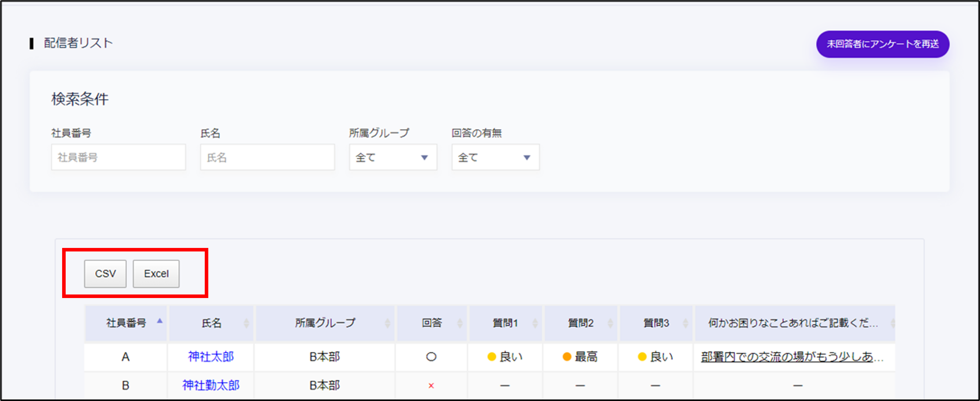Click the 最高 orange answer indicator
980x401 pixels.
pos(567,357)
